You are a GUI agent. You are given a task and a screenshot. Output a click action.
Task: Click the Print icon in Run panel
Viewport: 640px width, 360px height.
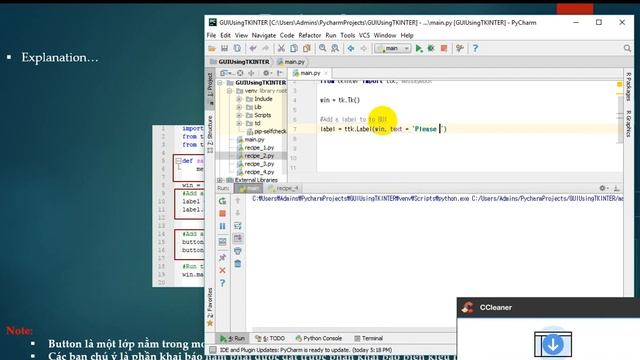point(238,251)
